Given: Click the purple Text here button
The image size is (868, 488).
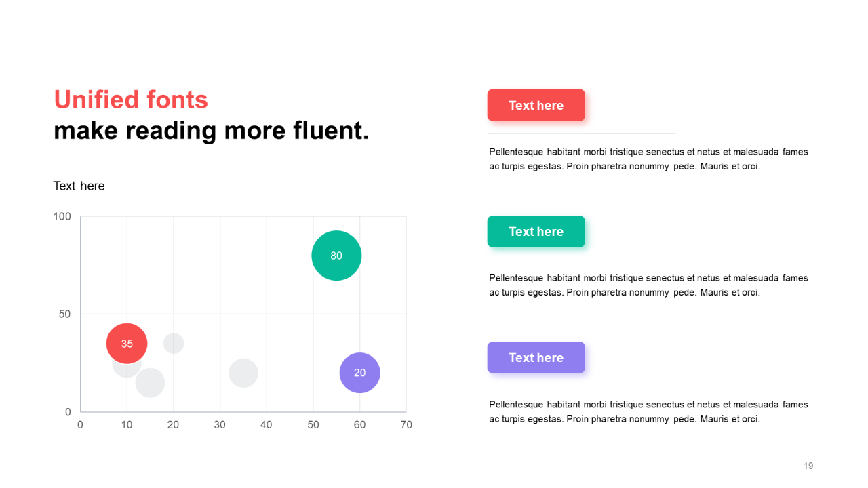Looking at the screenshot, I should (x=536, y=357).
